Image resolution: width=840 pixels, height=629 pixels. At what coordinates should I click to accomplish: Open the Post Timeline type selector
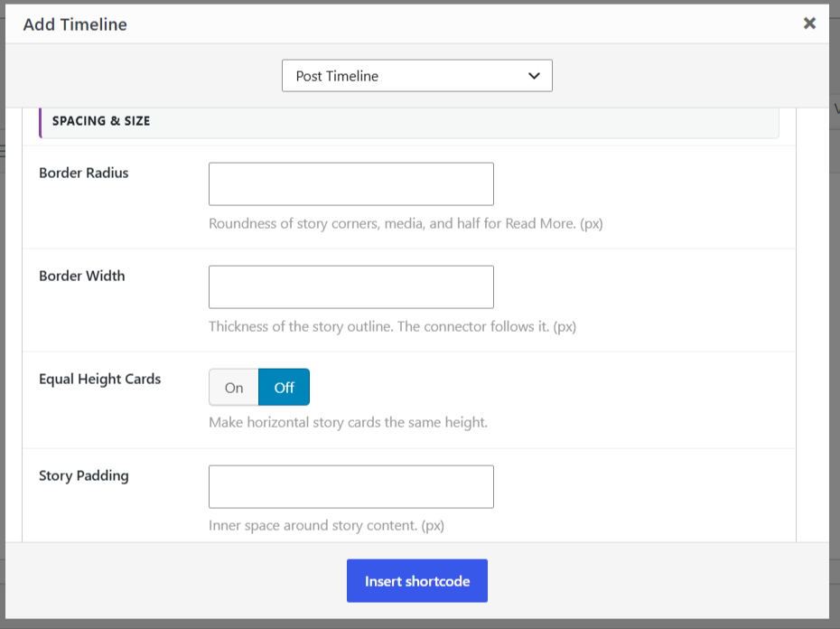point(416,76)
